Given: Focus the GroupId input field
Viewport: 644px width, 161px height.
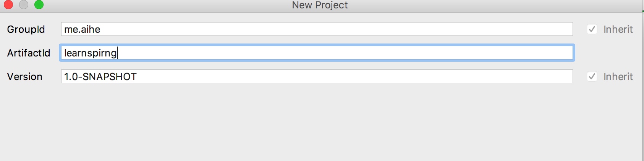Looking at the screenshot, I should tap(316, 29).
